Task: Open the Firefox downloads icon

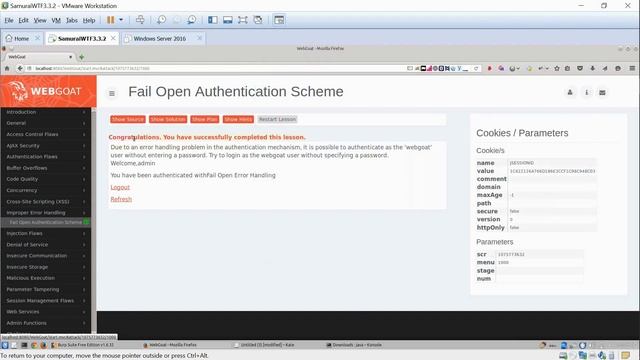Action: click(x=593, y=69)
